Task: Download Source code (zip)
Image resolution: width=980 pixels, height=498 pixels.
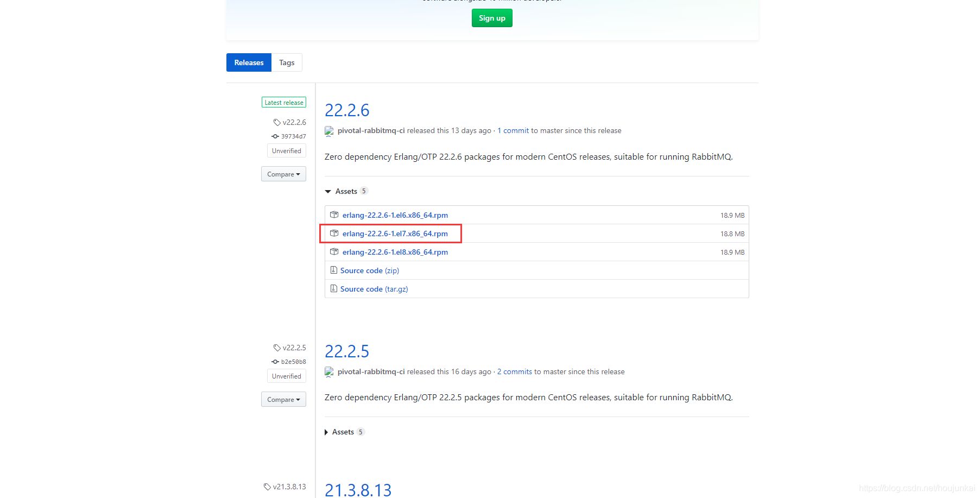Action: click(370, 270)
